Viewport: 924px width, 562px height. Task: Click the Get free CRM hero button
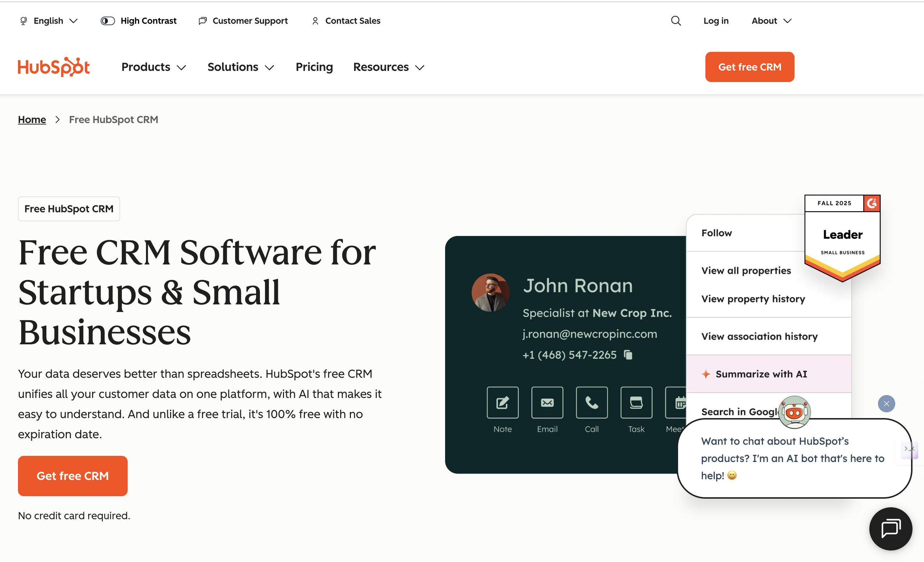coord(73,476)
